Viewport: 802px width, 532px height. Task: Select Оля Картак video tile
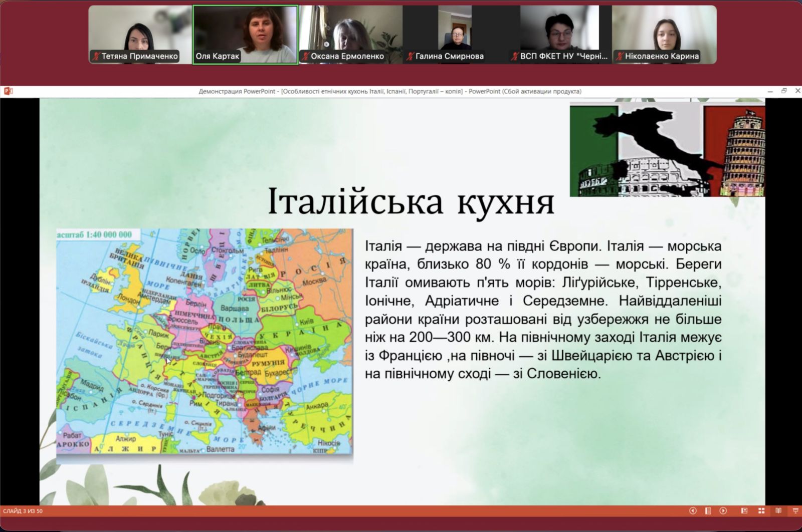(x=245, y=35)
